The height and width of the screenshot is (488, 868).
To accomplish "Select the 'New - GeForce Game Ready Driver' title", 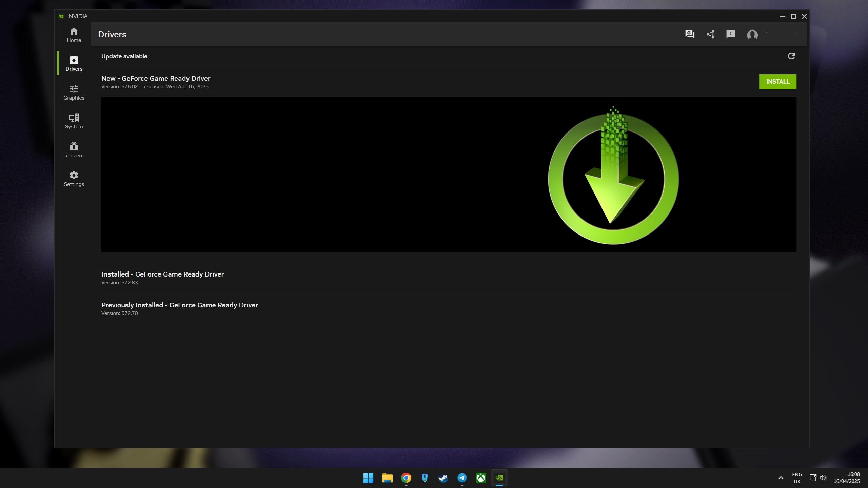I will coord(156,78).
